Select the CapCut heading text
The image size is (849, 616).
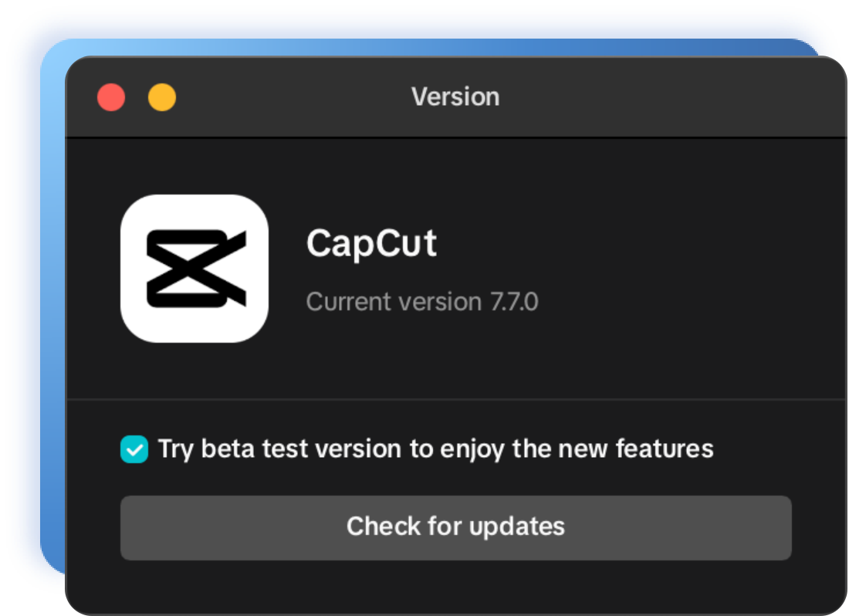click(373, 243)
